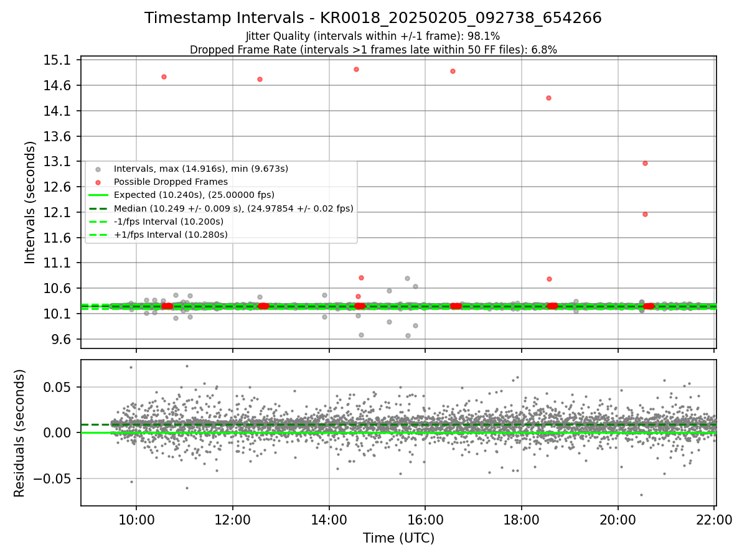
Task: Click the x-axis tick label 14:00
Action: point(329,521)
